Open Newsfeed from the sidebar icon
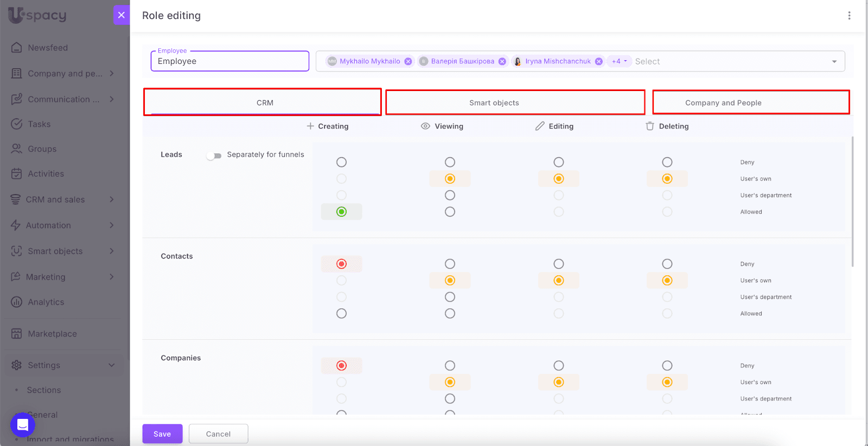The image size is (868, 446). click(17, 48)
